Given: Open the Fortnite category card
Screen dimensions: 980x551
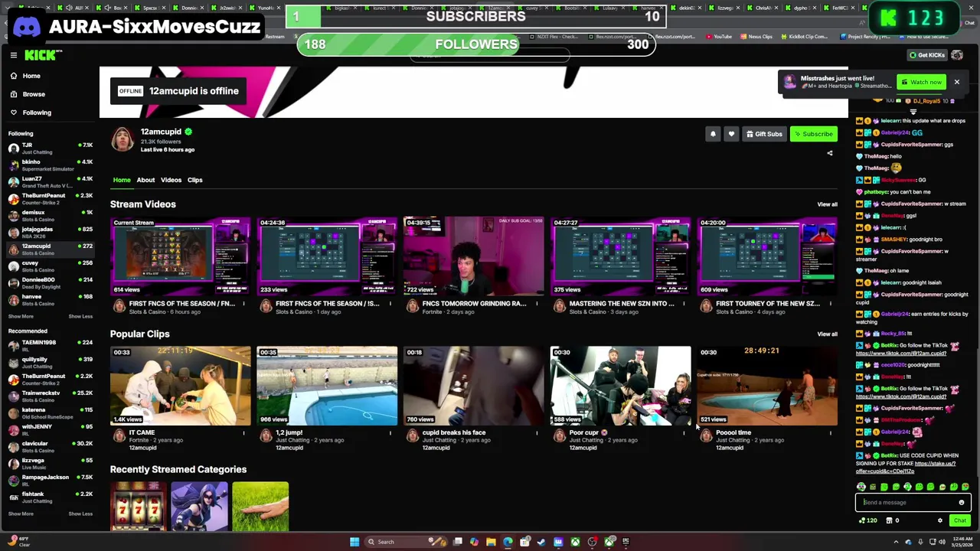Looking at the screenshot, I should click(200, 507).
